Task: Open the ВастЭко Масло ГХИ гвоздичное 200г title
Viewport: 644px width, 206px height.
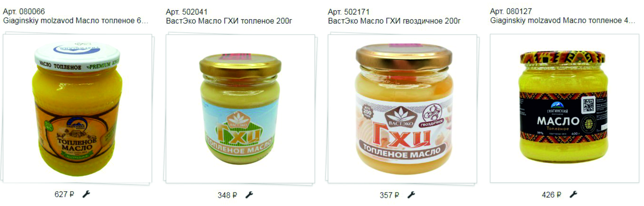Action: pos(394,21)
